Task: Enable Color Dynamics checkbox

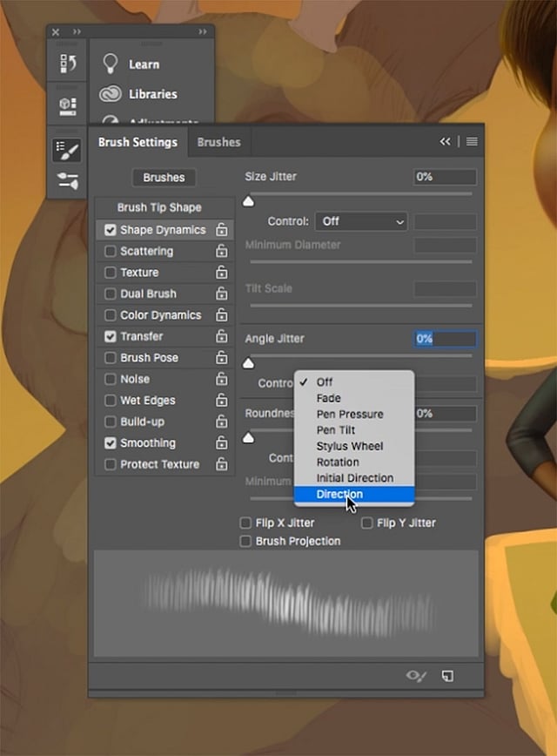Action: pyautogui.click(x=111, y=314)
